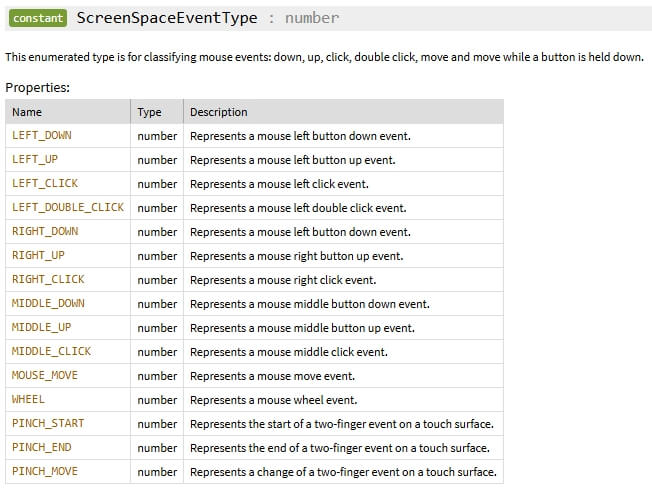Click the 'number' type in LEFT_CLICK row
Viewport: 652px width, 492px height.
pyautogui.click(x=157, y=184)
